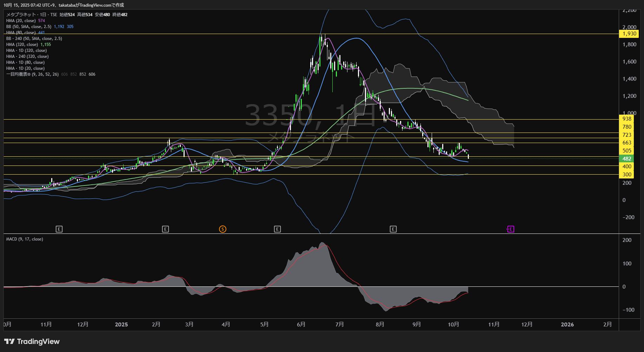This screenshot has height=352, width=644.
Task: Click the BB · 240 indicator legend entry
Action: point(34,39)
